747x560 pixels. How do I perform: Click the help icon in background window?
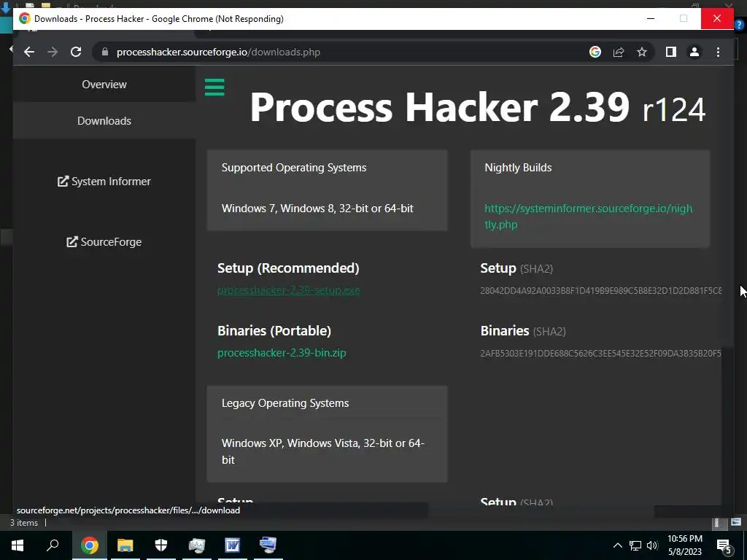point(740,24)
